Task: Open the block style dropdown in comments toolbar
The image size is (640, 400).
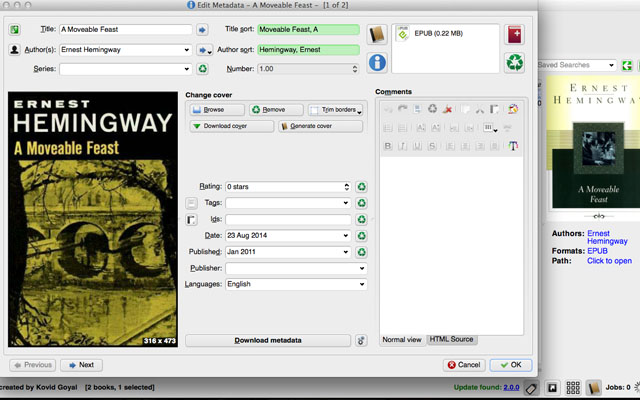Action: click(x=491, y=128)
